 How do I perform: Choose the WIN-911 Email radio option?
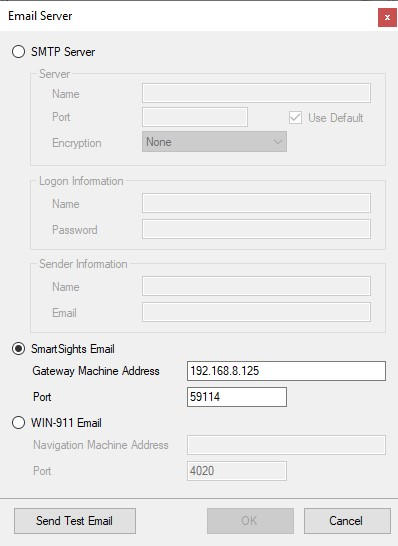(x=18, y=423)
